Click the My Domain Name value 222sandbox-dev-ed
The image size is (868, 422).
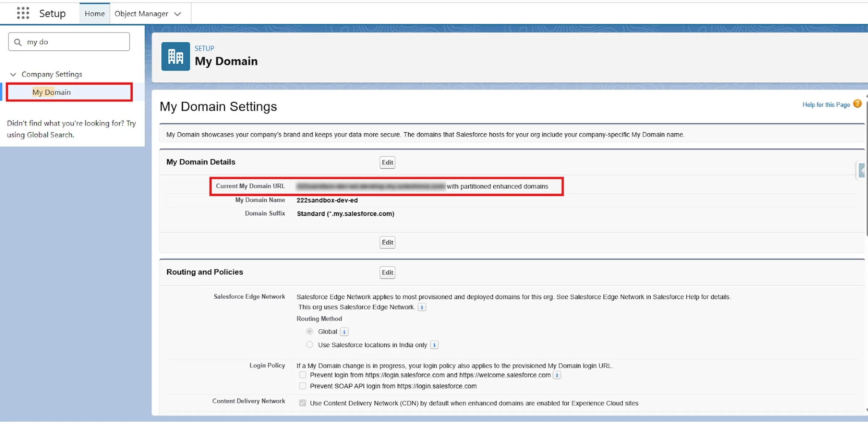tap(327, 200)
